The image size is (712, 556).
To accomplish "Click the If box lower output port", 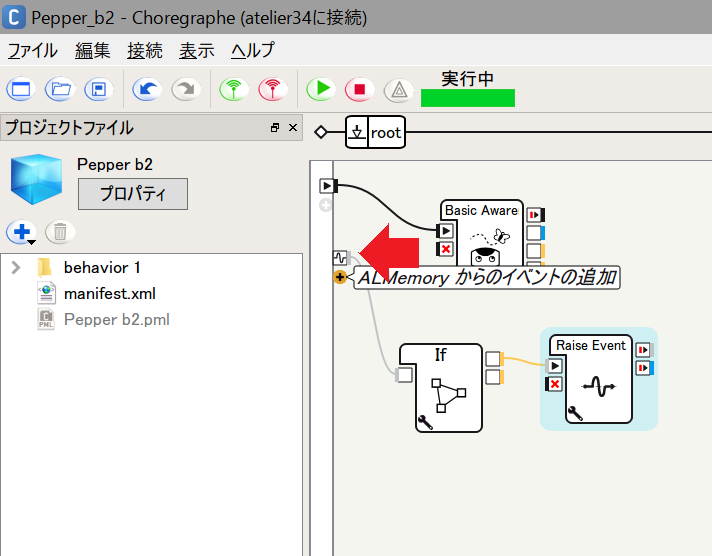I will (x=494, y=377).
